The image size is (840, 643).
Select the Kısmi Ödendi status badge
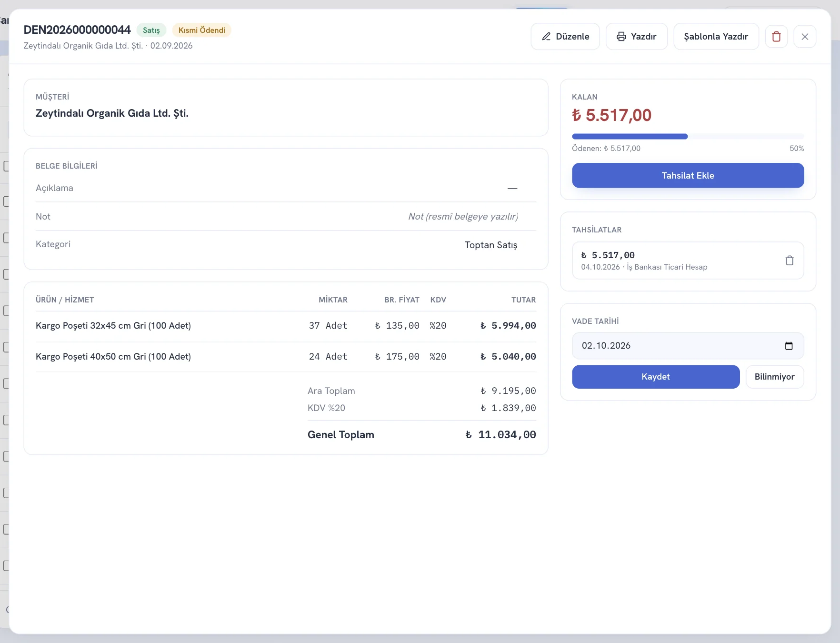point(202,30)
